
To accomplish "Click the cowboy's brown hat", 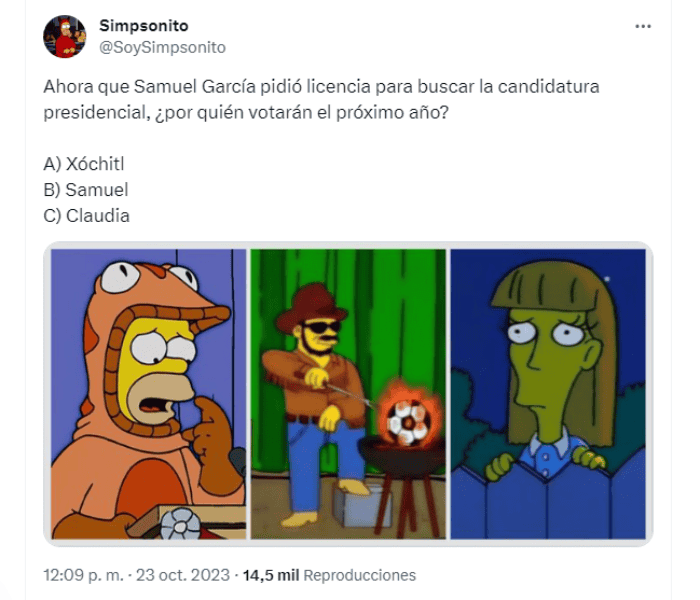I will pyautogui.click(x=311, y=306).
